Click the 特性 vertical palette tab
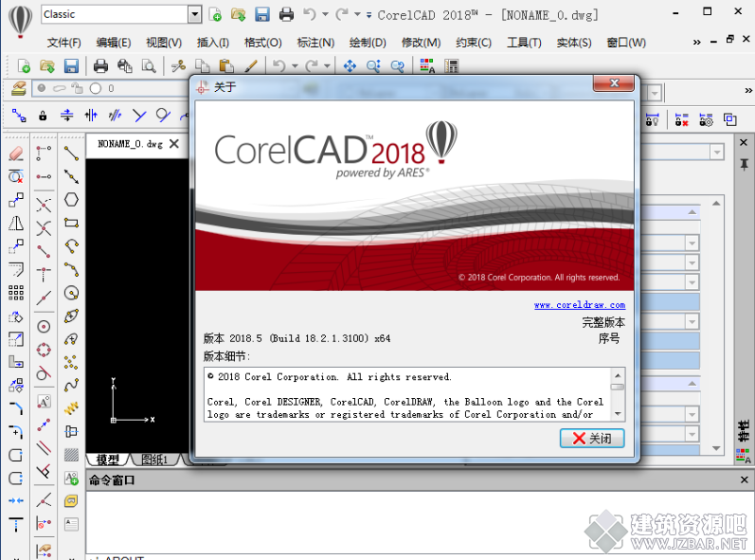Image resolution: width=755 pixels, height=560 pixels. (x=744, y=430)
